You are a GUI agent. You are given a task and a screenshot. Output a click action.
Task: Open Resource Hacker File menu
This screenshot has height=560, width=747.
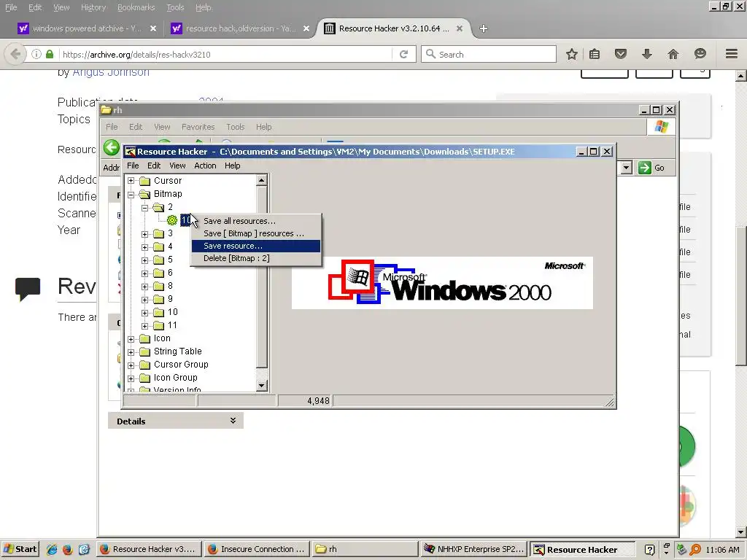tap(133, 166)
